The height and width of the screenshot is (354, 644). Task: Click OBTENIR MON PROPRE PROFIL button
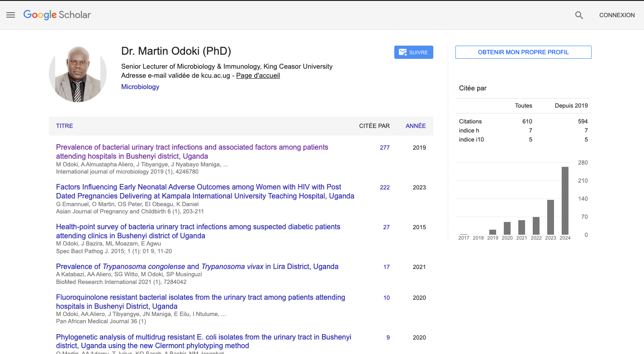pyautogui.click(x=523, y=52)
